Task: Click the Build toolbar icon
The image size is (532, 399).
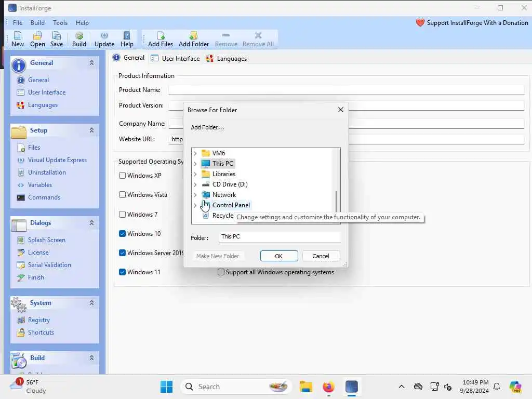Action: pyautogui.click(x=79, y=39)
